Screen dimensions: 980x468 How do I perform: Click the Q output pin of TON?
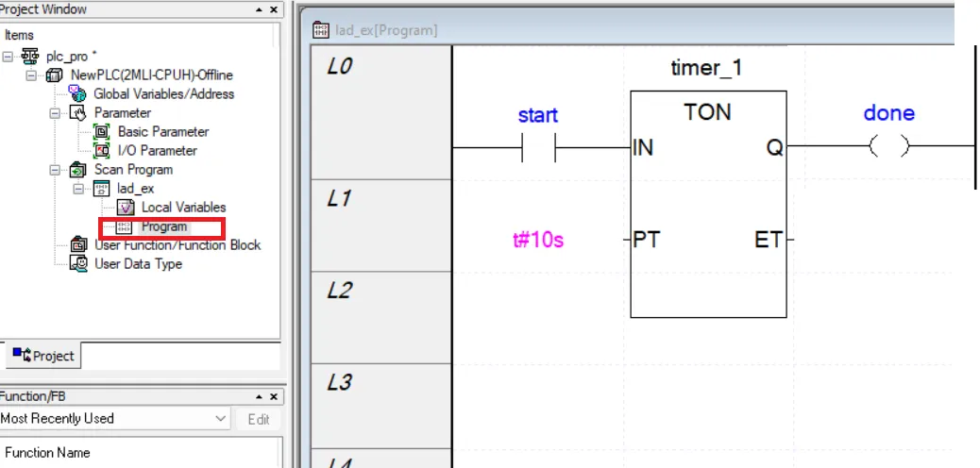pos(774,147)
